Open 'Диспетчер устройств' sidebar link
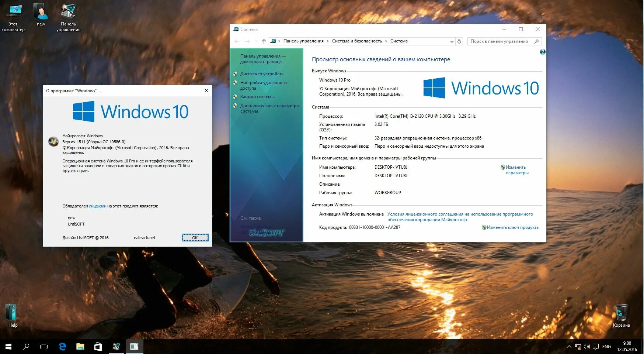Viewport: 644px width, 354px height. tap(262, 74)
